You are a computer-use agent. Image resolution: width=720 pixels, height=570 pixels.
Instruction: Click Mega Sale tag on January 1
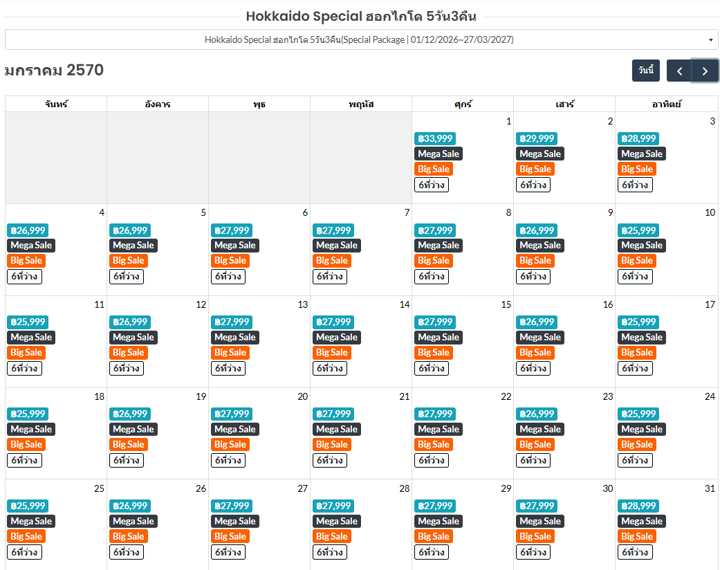438,154
